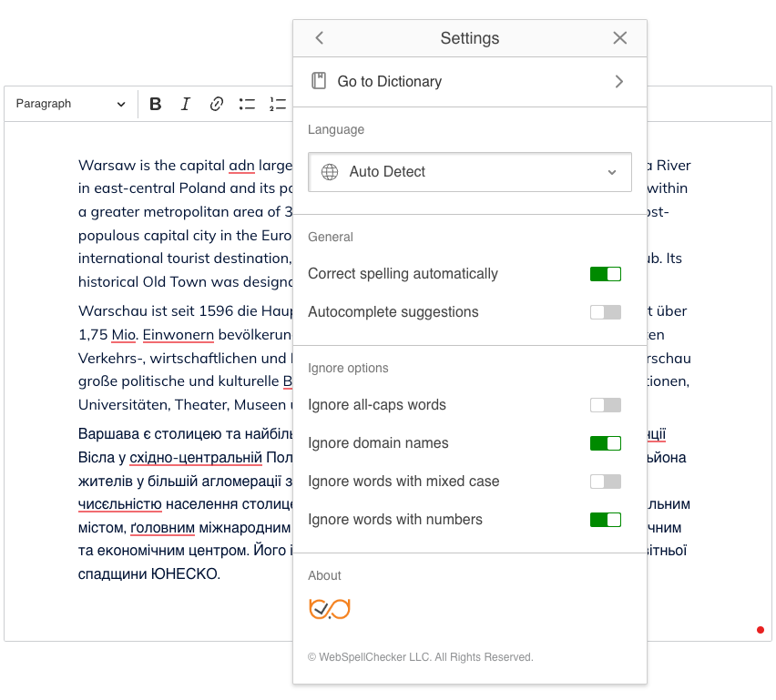Select the Go to Dictionary menu entry
This screenshot has height=700, width=776.
click(x=390, y=80)
